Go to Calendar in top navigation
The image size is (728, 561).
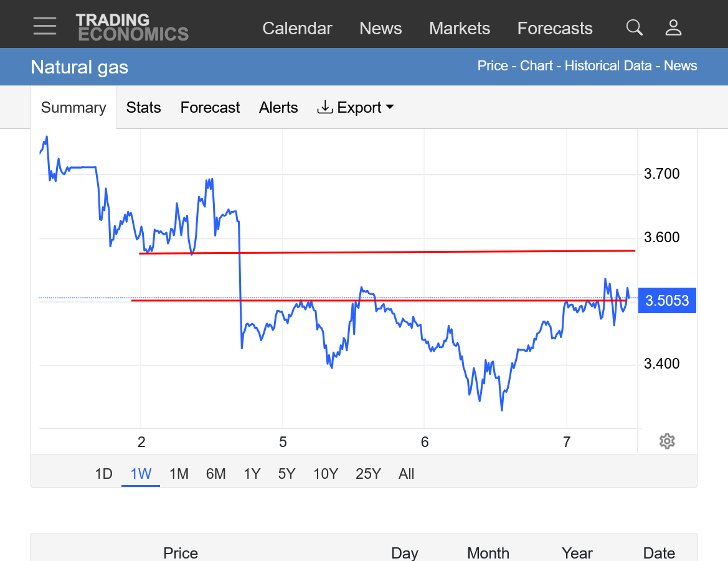pos(297,29)
